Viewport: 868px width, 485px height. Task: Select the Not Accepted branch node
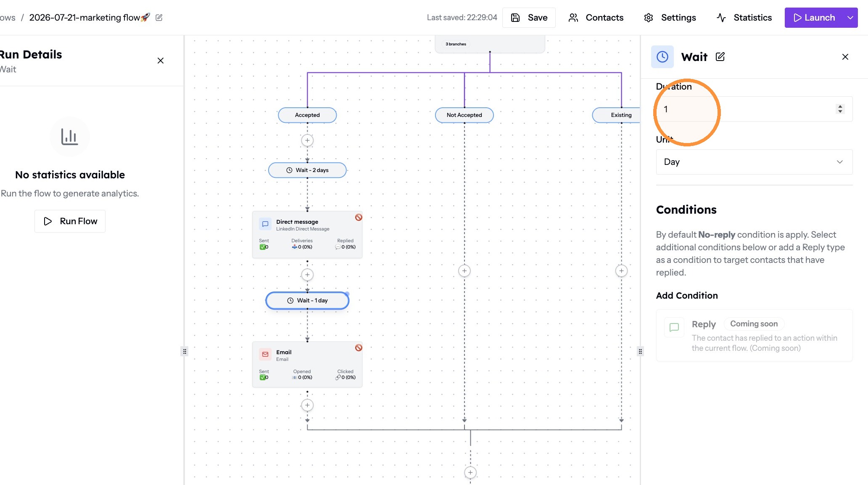(464, 115)
